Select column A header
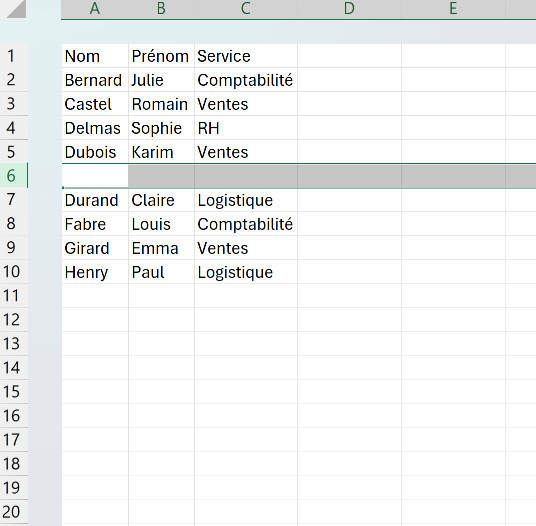 click(x=95, y=9)
